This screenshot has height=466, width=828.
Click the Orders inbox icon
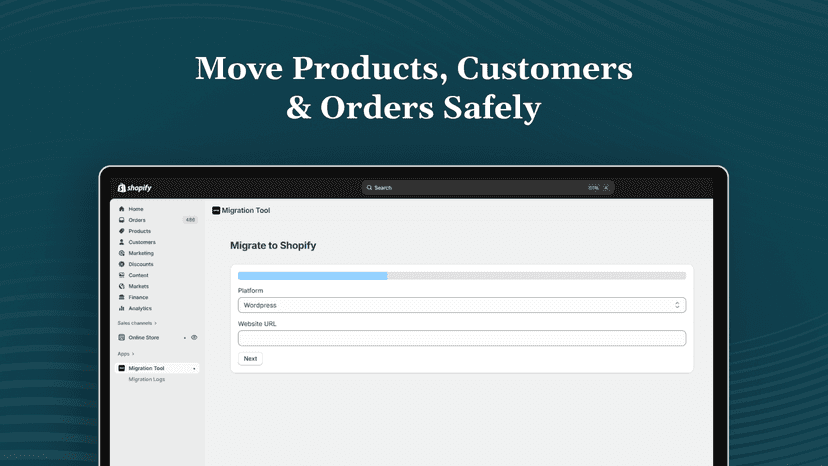pos(121,220)
